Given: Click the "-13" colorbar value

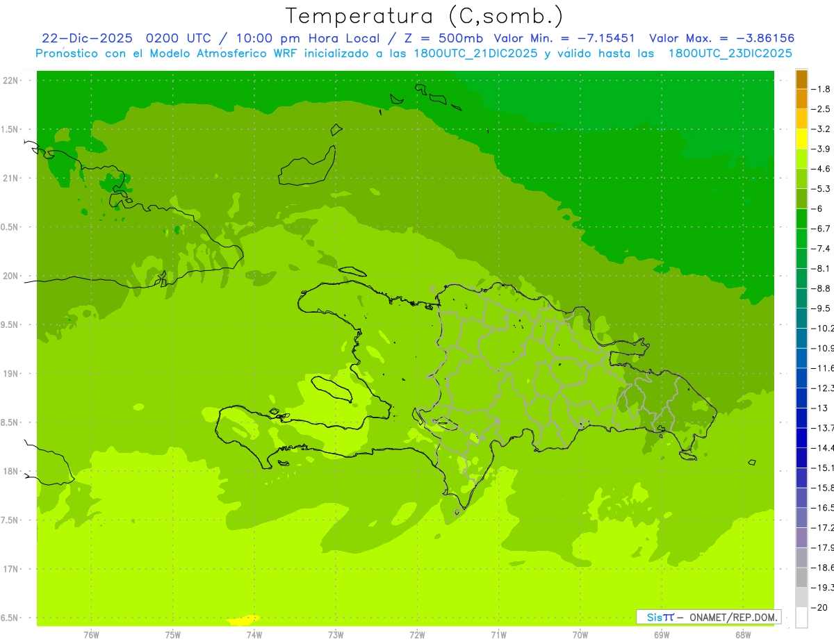Looking at the screenshot, I should click(x=820, y=408).
